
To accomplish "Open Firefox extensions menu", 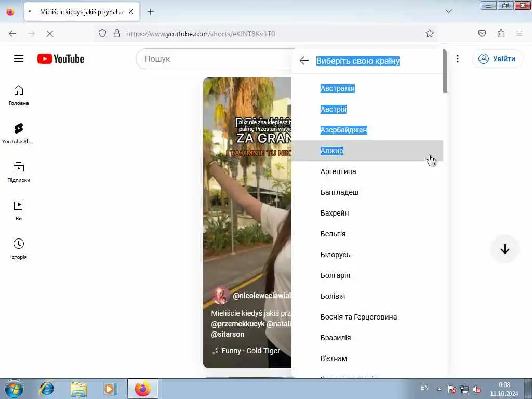I will click(501, 33).
